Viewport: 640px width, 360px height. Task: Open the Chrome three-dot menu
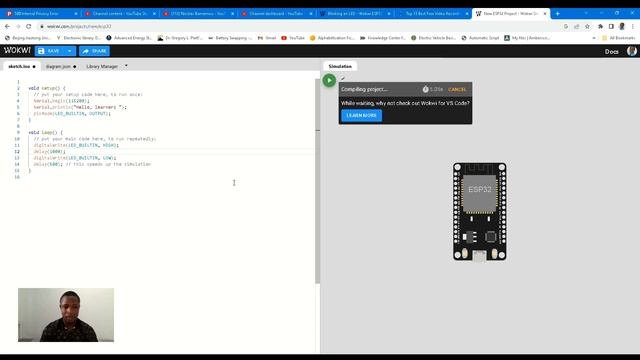[632, 26]
